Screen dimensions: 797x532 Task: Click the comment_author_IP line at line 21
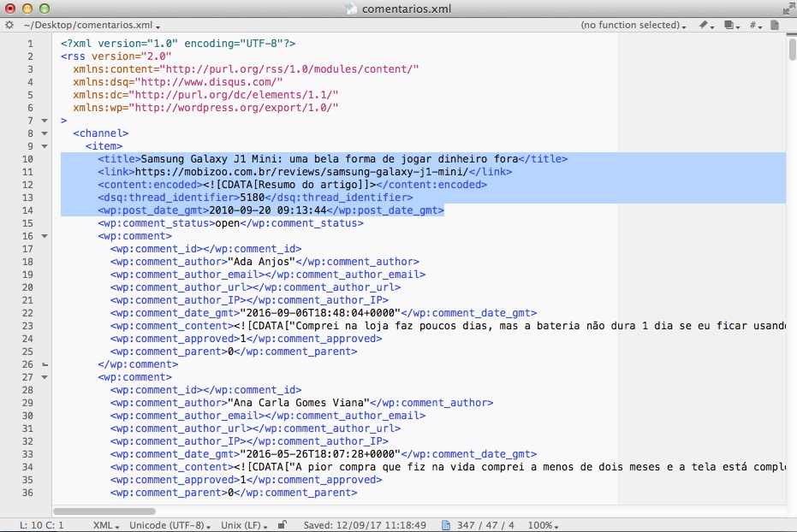coord(249,300)
